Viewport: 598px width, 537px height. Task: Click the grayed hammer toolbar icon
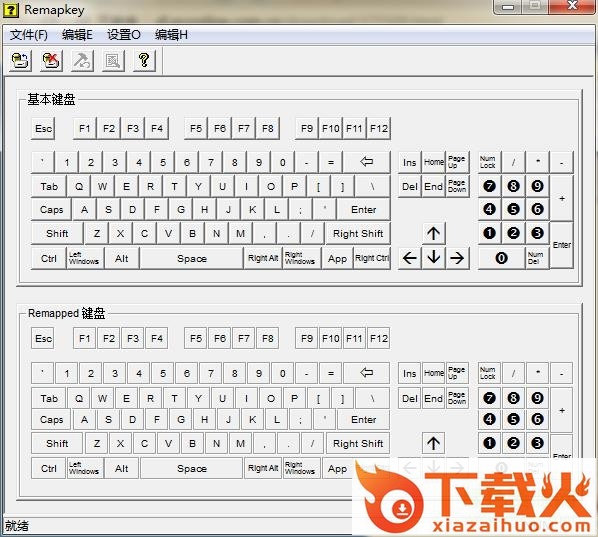pos(82,60)
